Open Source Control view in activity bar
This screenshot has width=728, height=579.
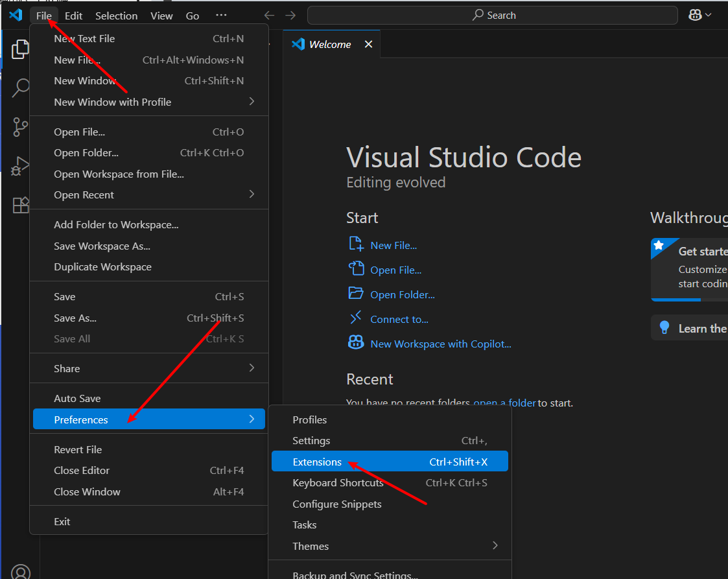point(21,127)
